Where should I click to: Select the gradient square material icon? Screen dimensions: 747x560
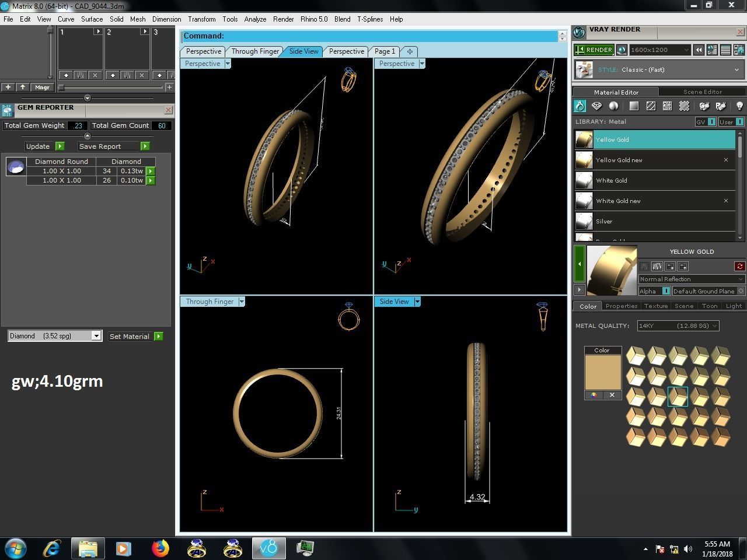pos(634,106)
